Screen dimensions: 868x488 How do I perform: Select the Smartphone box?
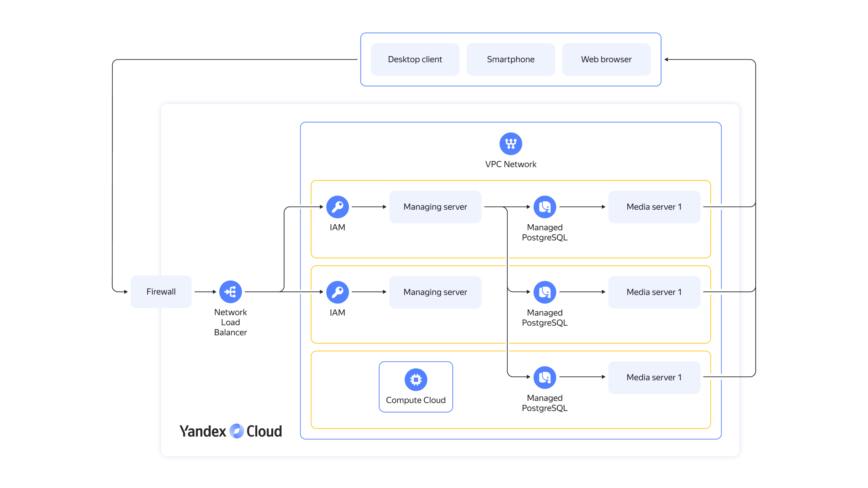[511, 59]
